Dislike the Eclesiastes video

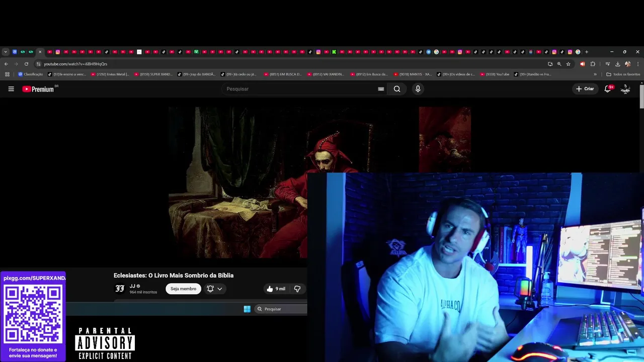297,289
